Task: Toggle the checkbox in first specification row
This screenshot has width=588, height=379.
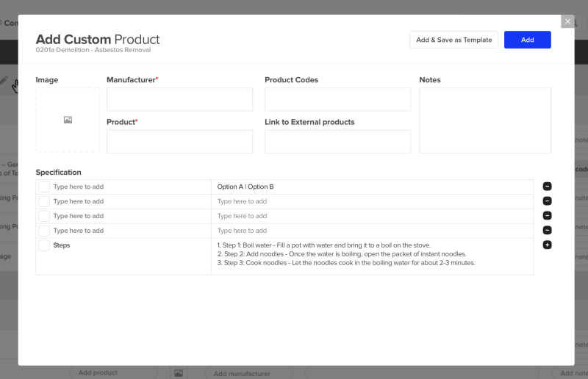Action: pyautogui.click(x=44, y=187)
